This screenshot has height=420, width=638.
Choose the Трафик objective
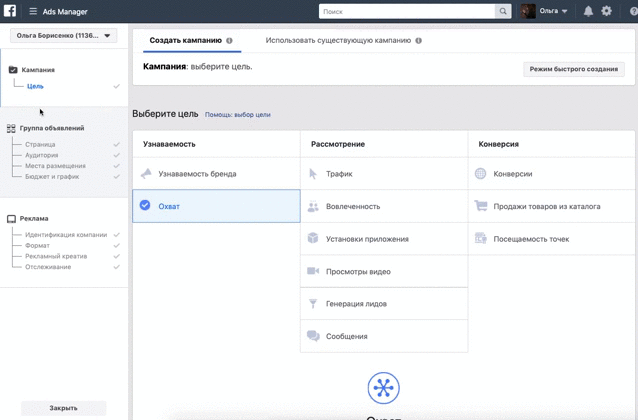point(384,174)
